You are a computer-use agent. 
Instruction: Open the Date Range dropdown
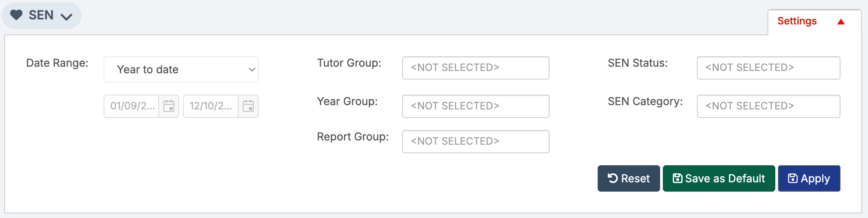pos(181,69)
